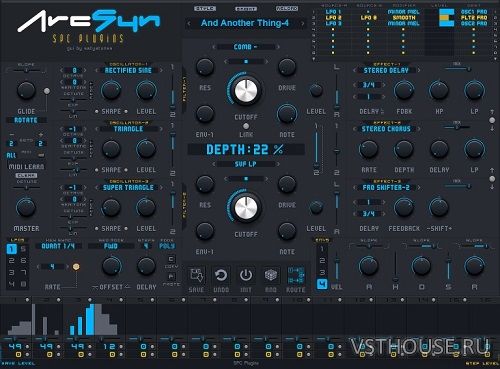The width and height of the screenshot is (500, 369).
Task: Select LFO 3 button
Action: [12, 272]
